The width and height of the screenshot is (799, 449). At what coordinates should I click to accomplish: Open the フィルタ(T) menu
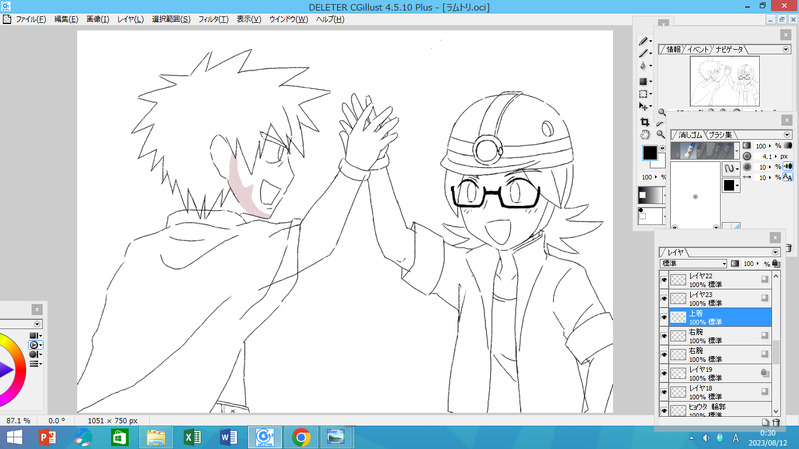213,19
